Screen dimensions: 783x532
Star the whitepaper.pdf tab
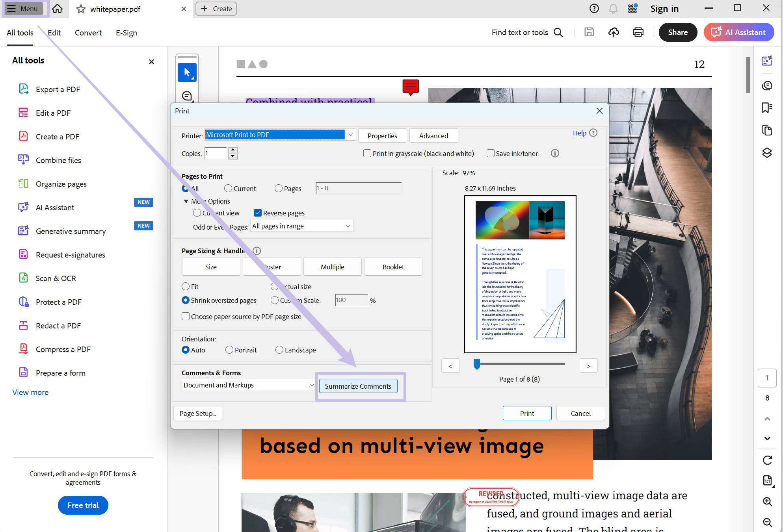tap(81, 9)
